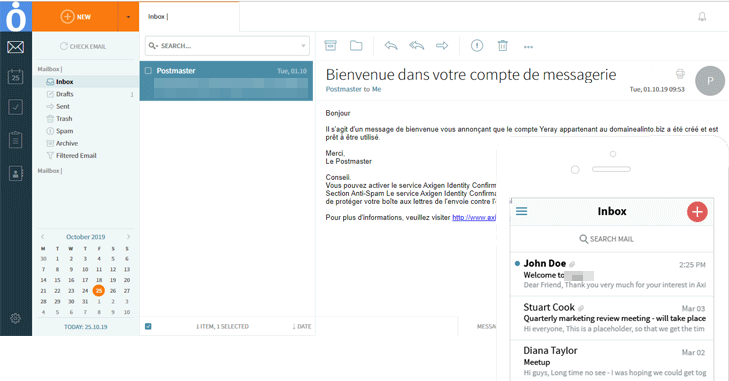This screenshot has height=381, width=729.
Task: Forward the message
Action: [x=442, y=46]
